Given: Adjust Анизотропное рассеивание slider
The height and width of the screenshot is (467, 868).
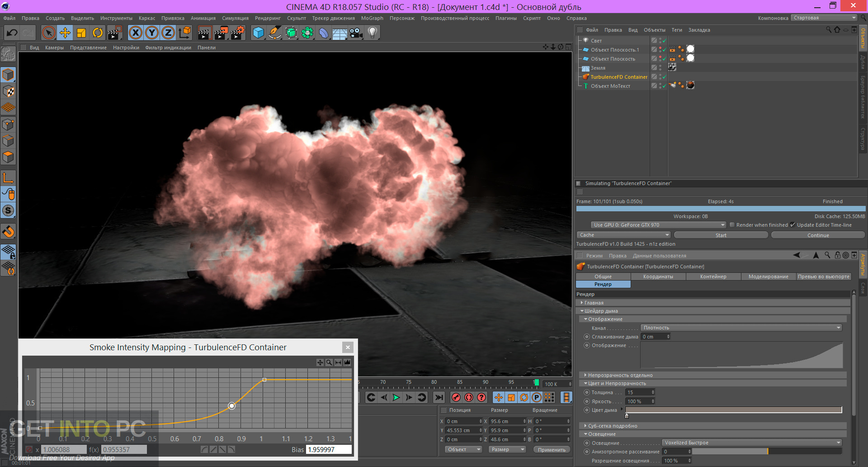Looking at the screenshot, I should tap(767, 451).
